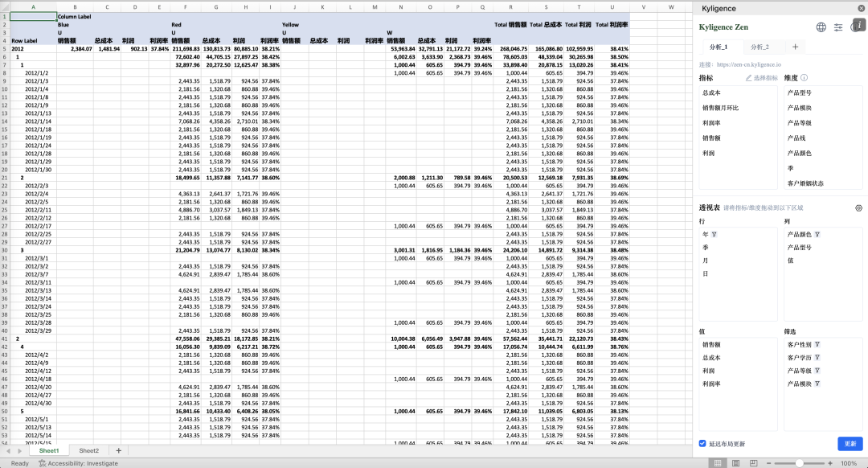Image resolution: width=868 pixels, height=468 pixels.
Task: Select 产品型号 in the 维度 list
Action: tap(800, 93)
